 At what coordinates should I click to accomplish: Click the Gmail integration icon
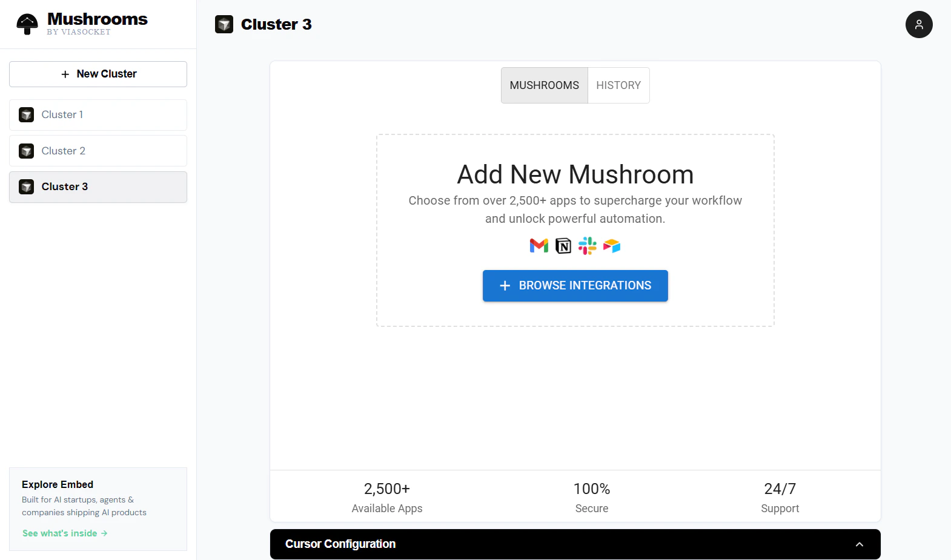click(538, 245)
